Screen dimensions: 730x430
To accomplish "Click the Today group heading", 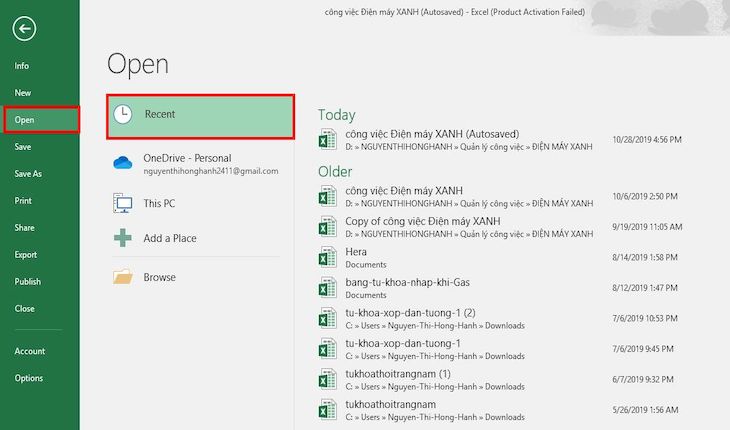I will tap(337, 115).
